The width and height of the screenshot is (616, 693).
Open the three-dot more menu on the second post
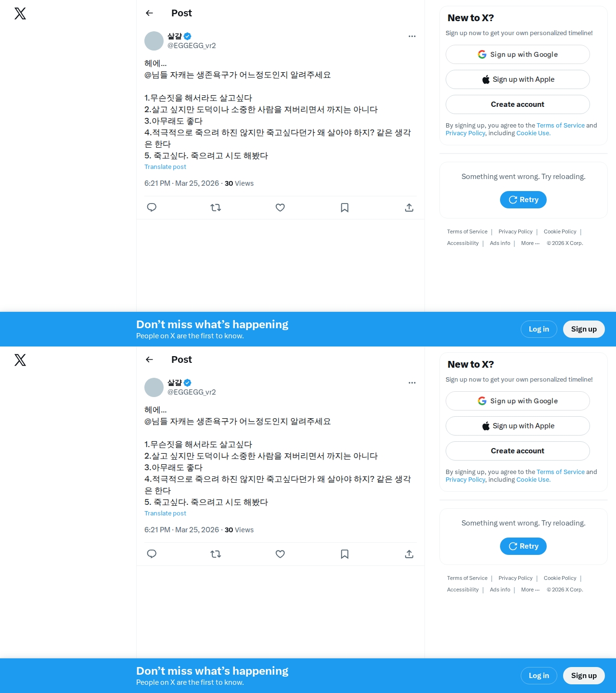point(412,383)
